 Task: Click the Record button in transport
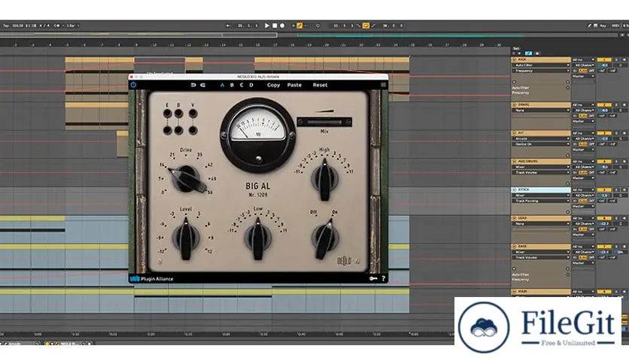click(x=282, y=26)
